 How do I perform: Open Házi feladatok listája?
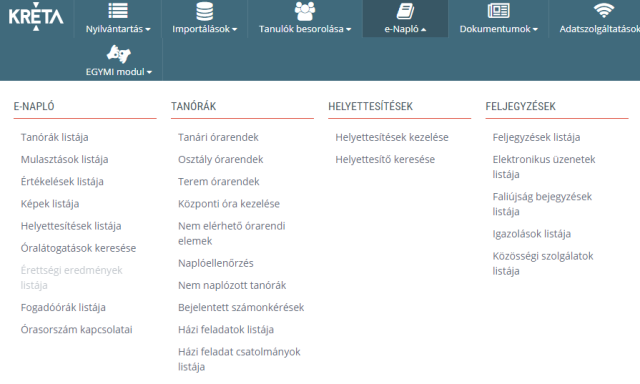click(226, 330)
